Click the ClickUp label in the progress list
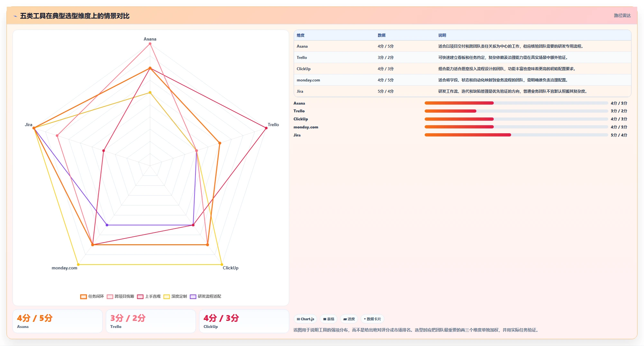This screenshot has height=346, width=644. pyautogui.click(x=300, y=119)
